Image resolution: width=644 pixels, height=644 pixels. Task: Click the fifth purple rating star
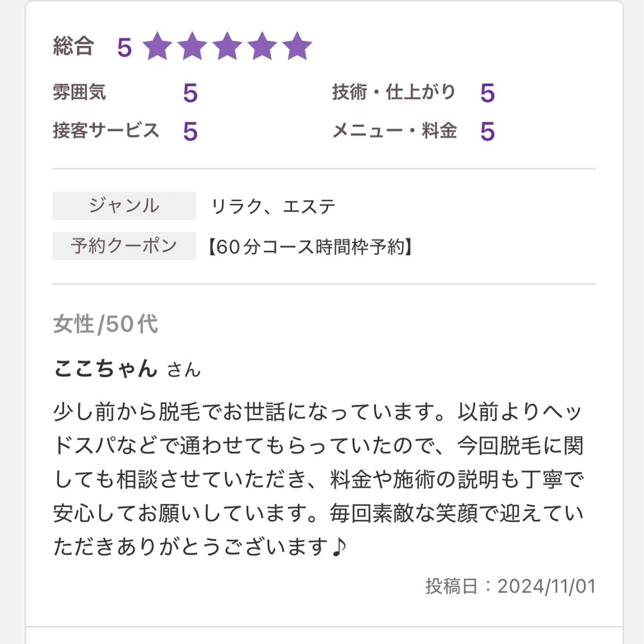pos(297,46)
